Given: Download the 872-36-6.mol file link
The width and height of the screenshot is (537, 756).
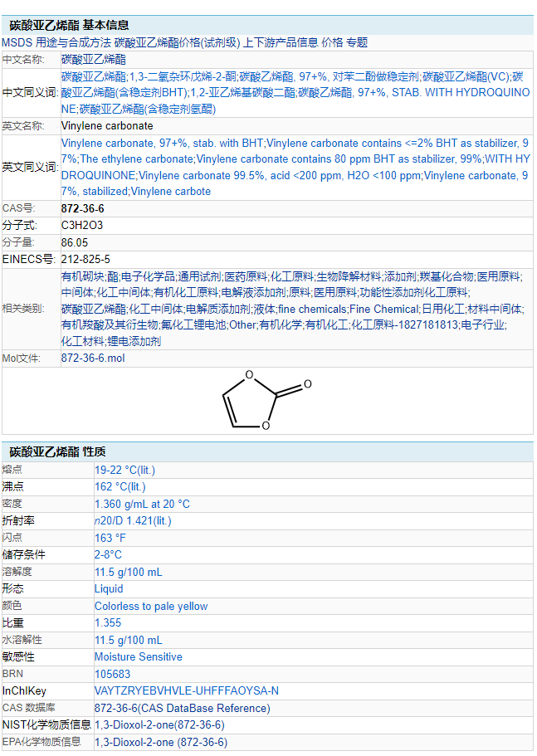Looking at the screenshot, I should (93, 358).
